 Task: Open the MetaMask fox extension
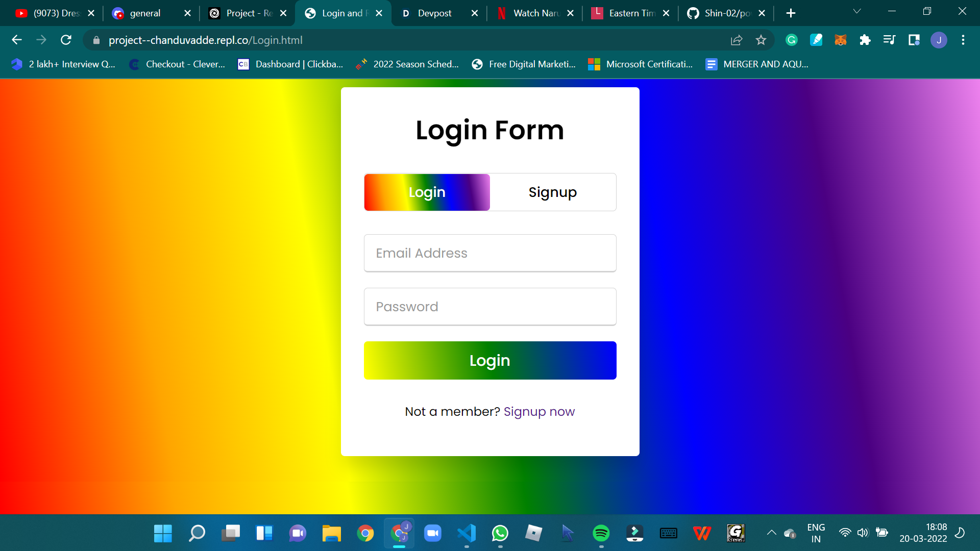[840, 40]
